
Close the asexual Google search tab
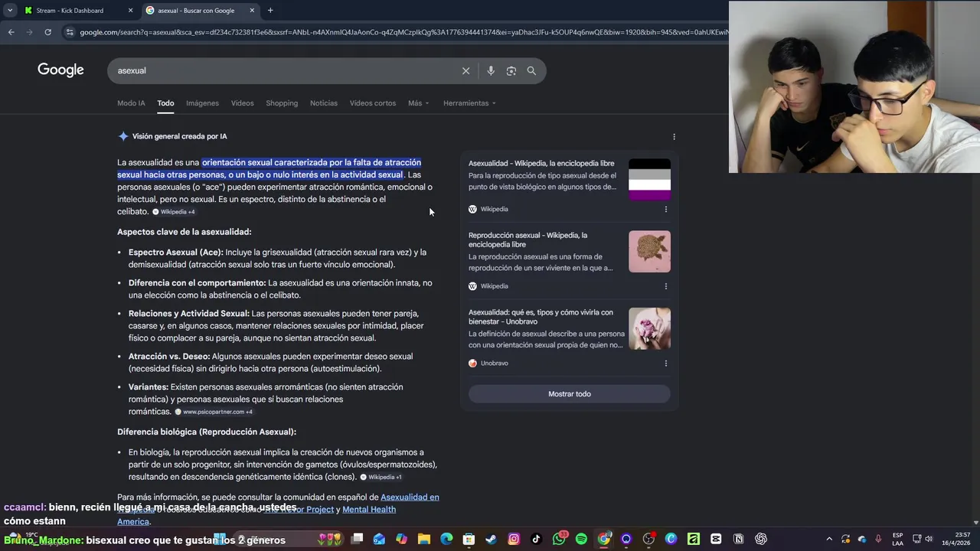click(252, 11)
